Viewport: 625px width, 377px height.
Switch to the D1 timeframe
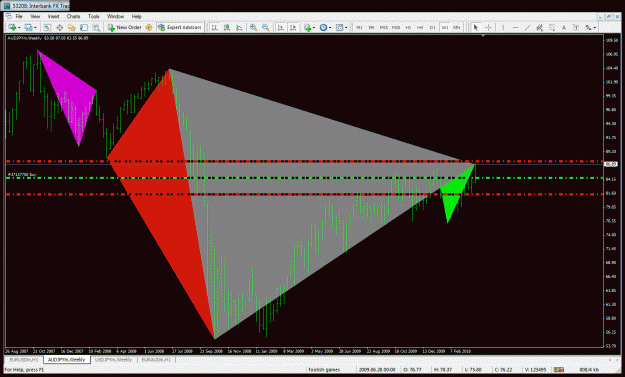tap(432, 27)
